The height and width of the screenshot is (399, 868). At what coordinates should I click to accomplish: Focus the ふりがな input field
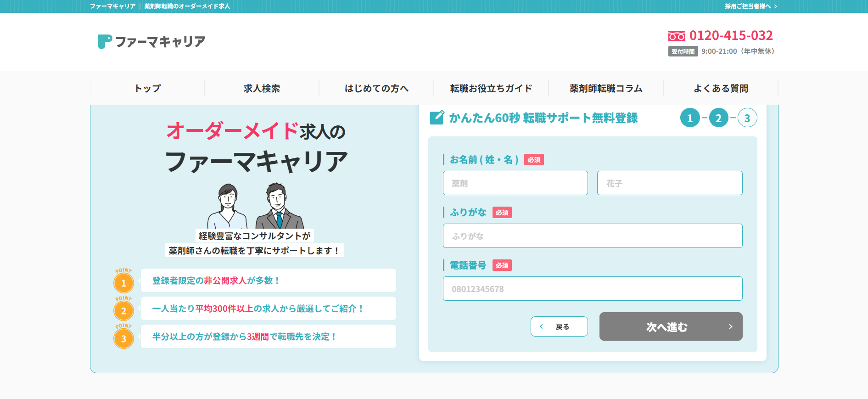tap(593, 236)
